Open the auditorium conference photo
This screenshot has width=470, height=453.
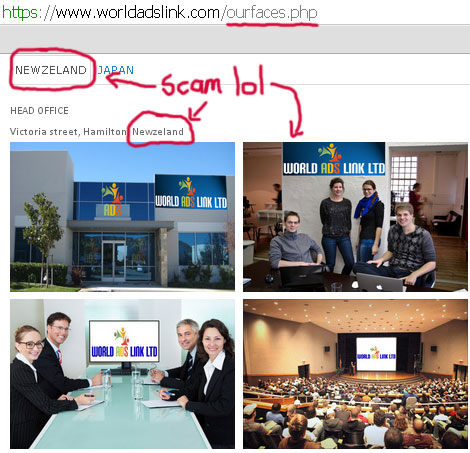coord(355,374)
